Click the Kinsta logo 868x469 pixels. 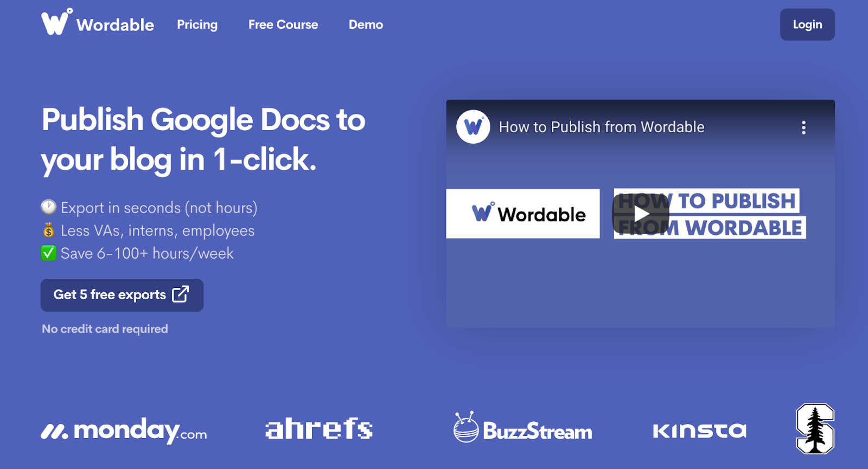700,431
